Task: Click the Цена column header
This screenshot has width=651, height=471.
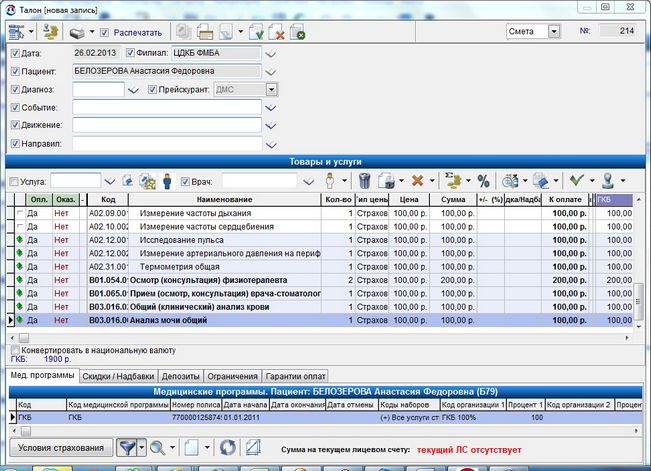Action: point(409,200)
